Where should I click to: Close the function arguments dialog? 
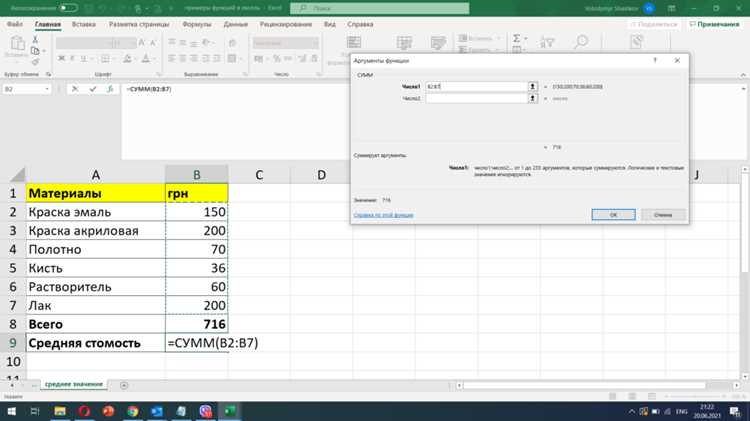point(677,60)
